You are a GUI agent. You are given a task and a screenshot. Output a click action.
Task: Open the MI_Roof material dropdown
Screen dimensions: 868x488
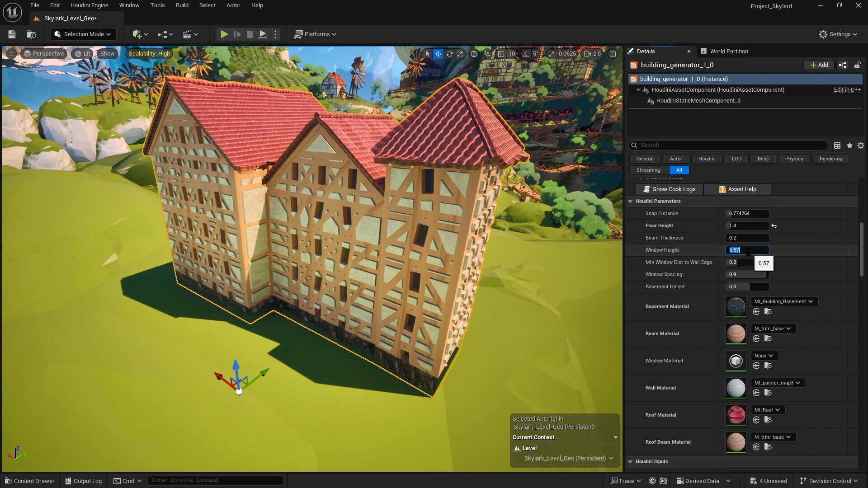[x=767, y=410]
